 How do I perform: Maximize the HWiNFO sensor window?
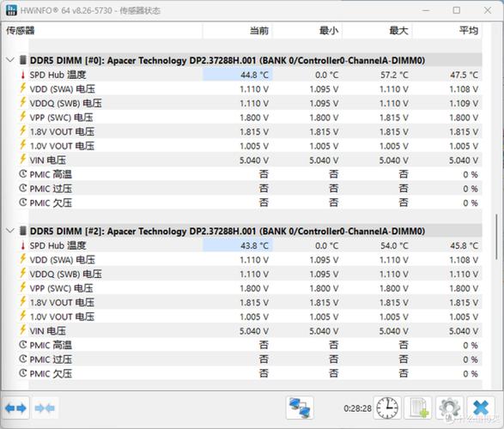(x=457, y=10)
